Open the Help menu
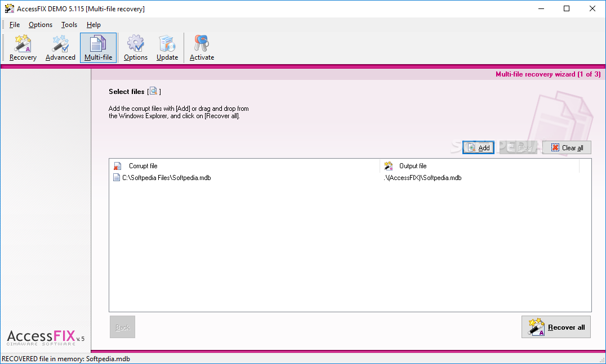 tap(93, 25)
